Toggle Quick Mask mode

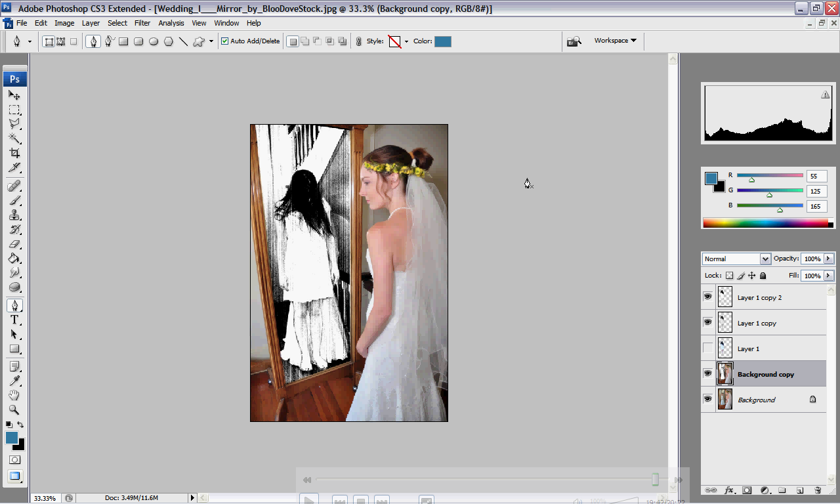[14, 459]
